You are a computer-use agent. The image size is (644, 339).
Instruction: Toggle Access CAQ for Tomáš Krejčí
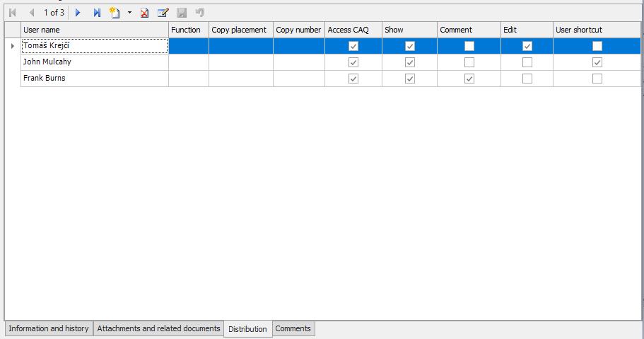coord(353,46)
